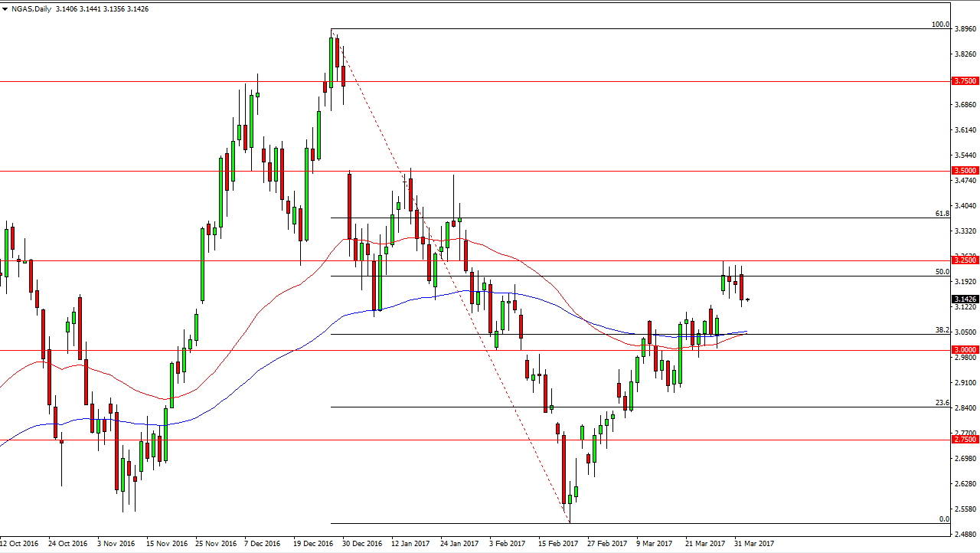Click the 3.0500 price axis value

pos(965,332)
